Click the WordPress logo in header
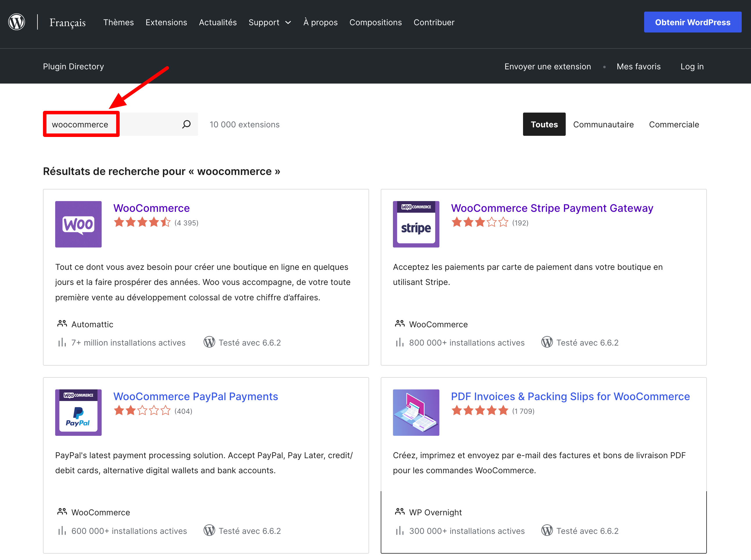Image resolution: width=751 pixels, height=560 pixels. click(17, 22)
